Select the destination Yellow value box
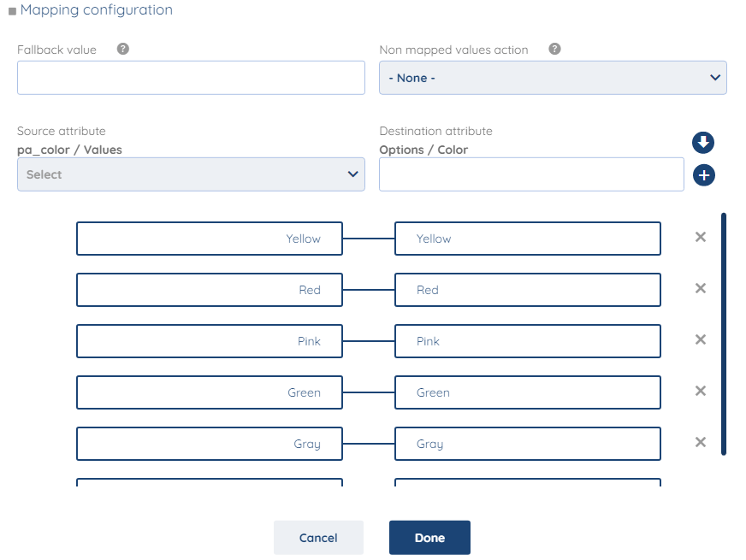The image size is (746, 560). click(x=528, y=239)
